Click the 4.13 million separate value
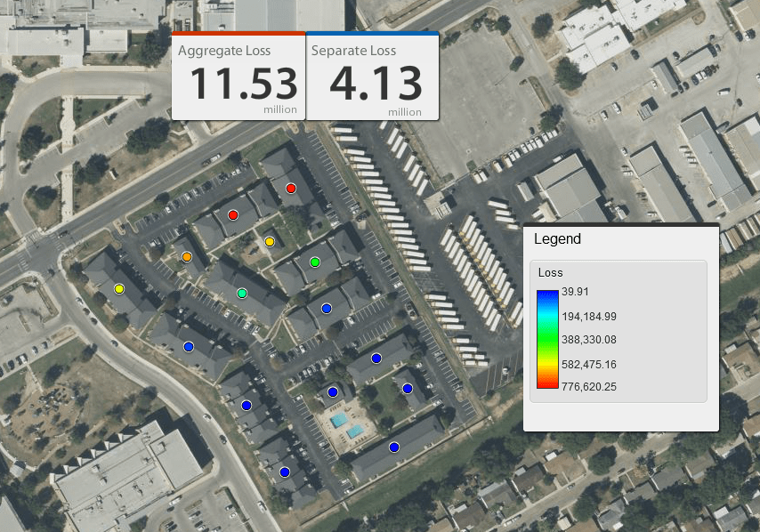Image resolution: width=760 pixels, height=532 pixels. pyautogui.click(x=375, y=85)
